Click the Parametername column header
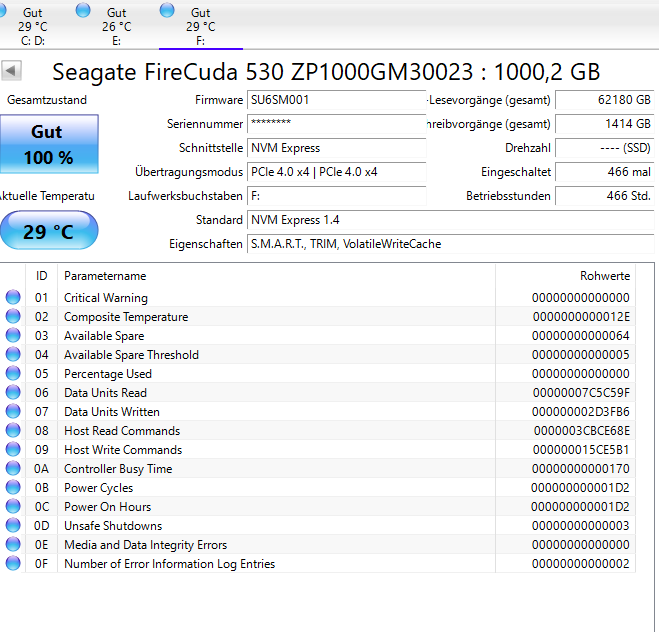The image size is (659, 632). (105, 275)
